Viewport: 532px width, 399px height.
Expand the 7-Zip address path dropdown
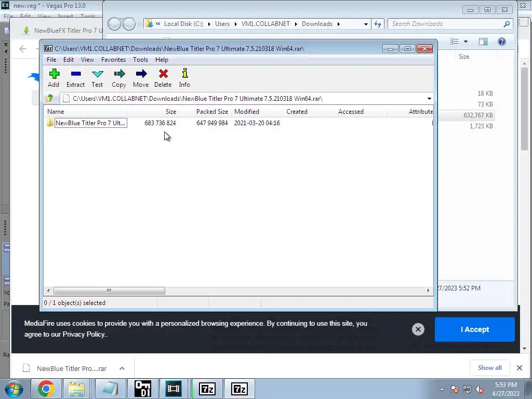pos(429,99)
